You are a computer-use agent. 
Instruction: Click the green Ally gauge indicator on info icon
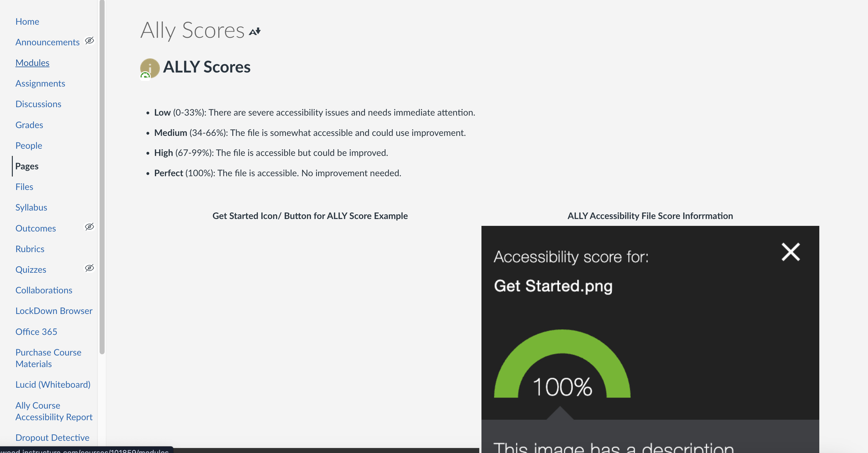(x=145, y=75)
